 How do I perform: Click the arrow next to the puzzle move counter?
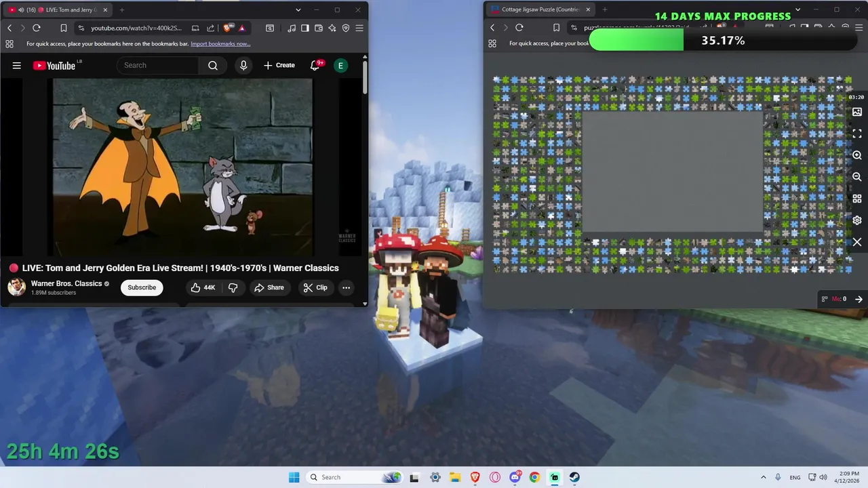pos(859,299)
